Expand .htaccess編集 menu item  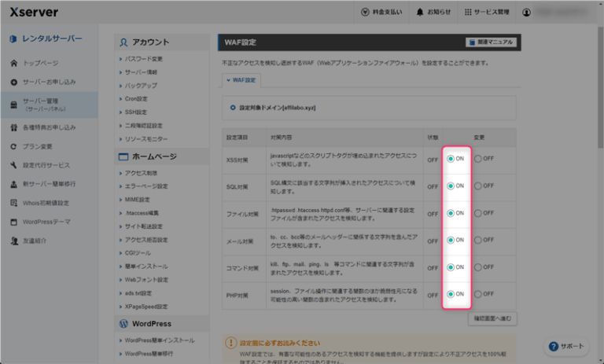[x=142, y=212]
